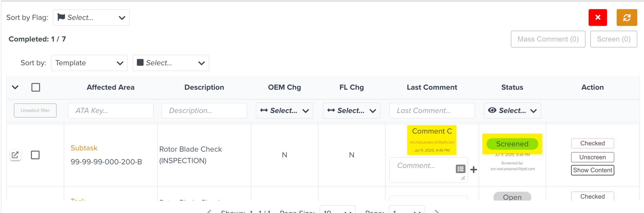The width and height of the screenshot is (644, 213).
Task: Open the external link icon for Subtask row
Action: [x=15, y=155]
